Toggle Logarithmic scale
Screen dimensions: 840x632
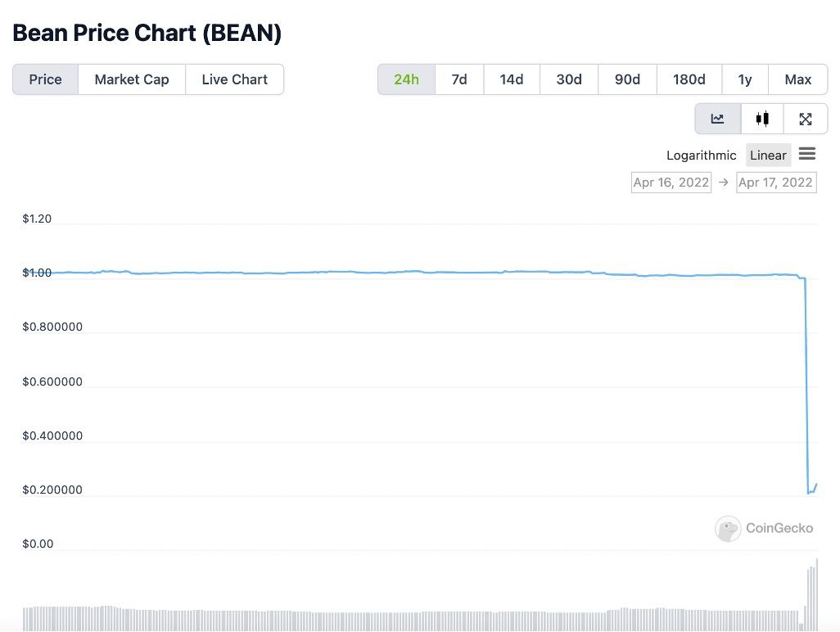(x=702, y=156)
